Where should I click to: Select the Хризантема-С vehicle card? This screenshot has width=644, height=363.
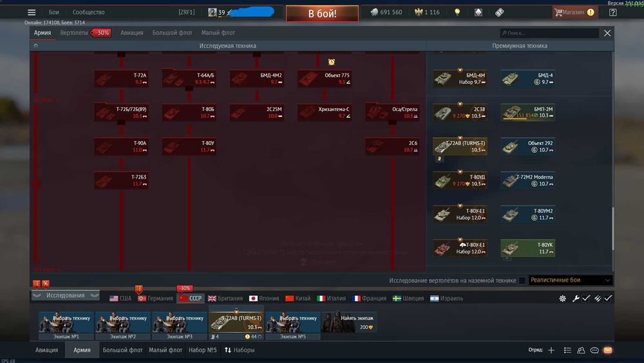(325, 112)
